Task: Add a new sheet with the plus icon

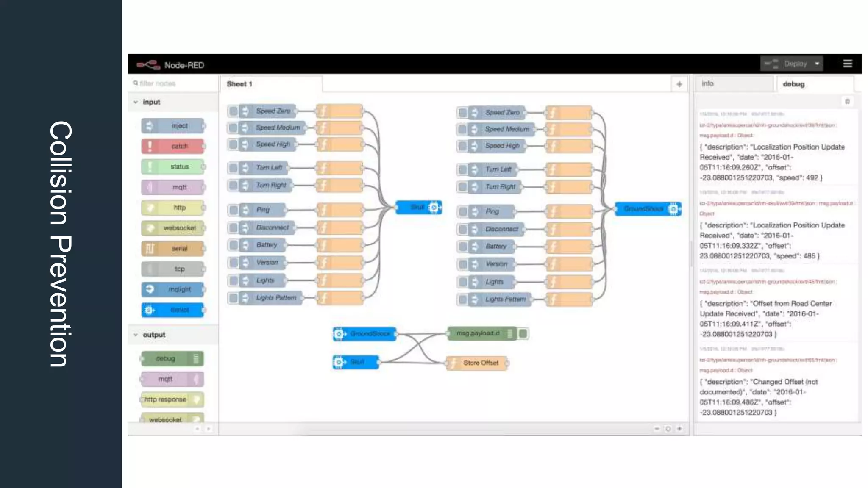Action: [x=679, y=84]
